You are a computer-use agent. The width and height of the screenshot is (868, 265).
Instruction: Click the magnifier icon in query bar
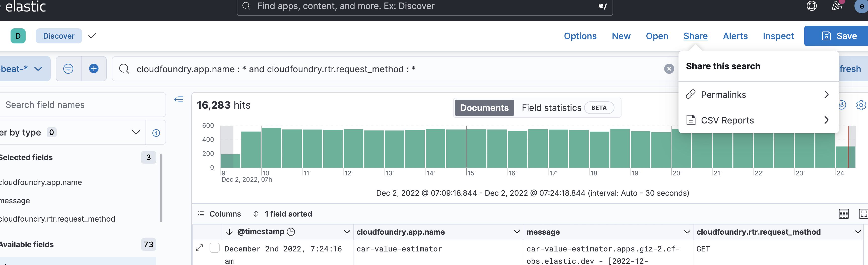(x=124, y=69)
